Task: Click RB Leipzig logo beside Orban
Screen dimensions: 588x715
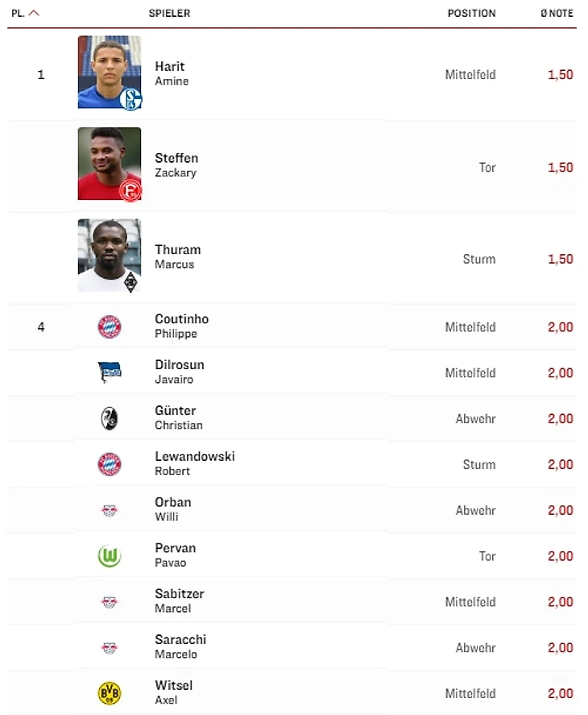Action: 110,510
